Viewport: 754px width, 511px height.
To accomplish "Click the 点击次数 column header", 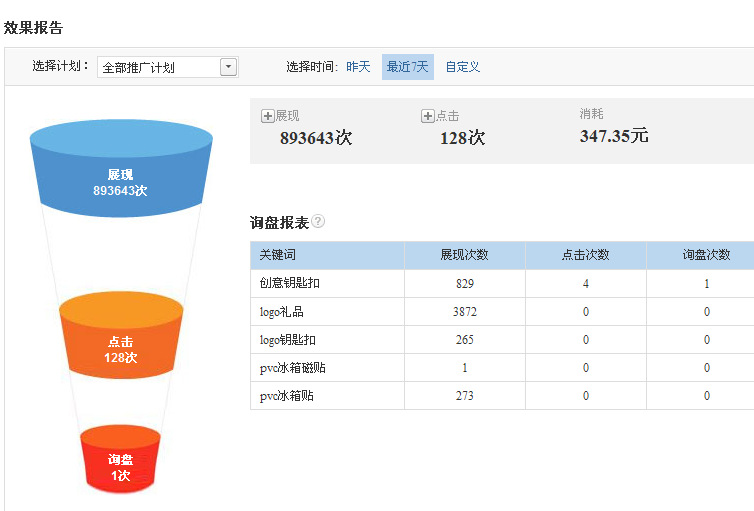I will [586, 255].
